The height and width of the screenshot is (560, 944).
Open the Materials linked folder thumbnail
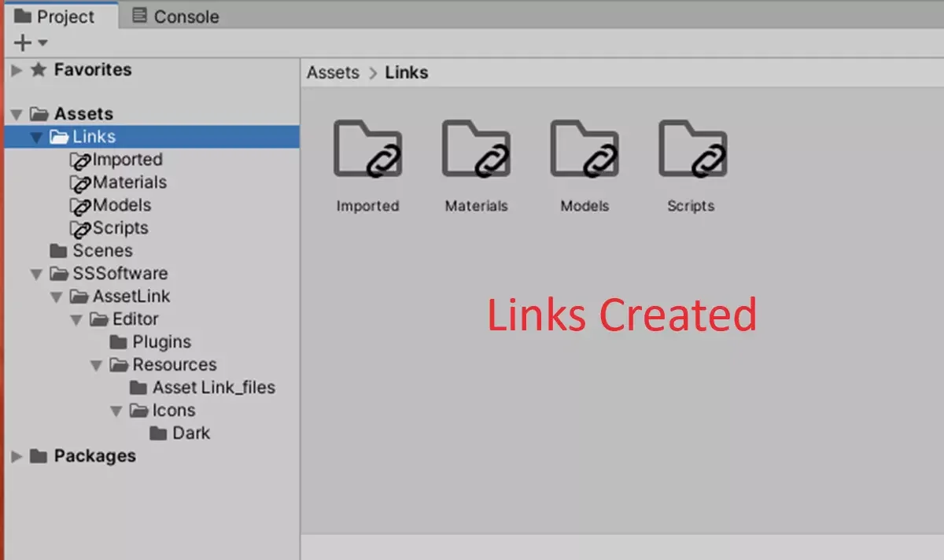477,149
